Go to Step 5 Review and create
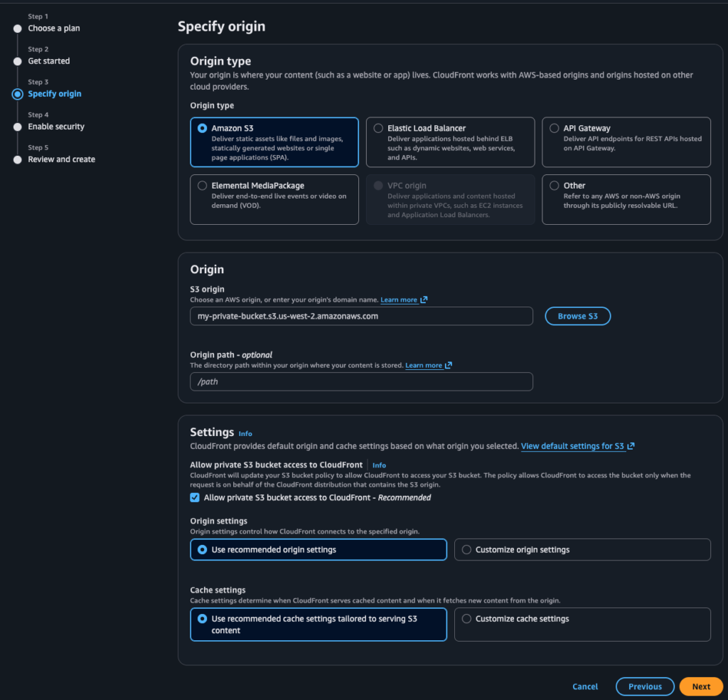This screenshot has width=728, height=700. pyautogui.click(x=61, y=159)
